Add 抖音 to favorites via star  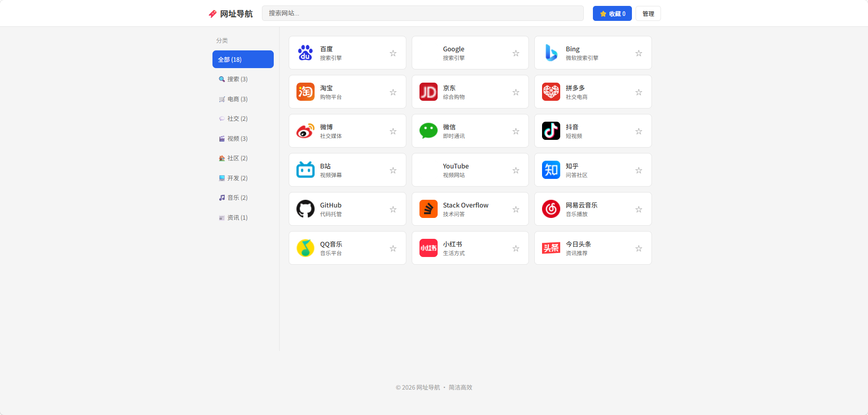[639, 131]
